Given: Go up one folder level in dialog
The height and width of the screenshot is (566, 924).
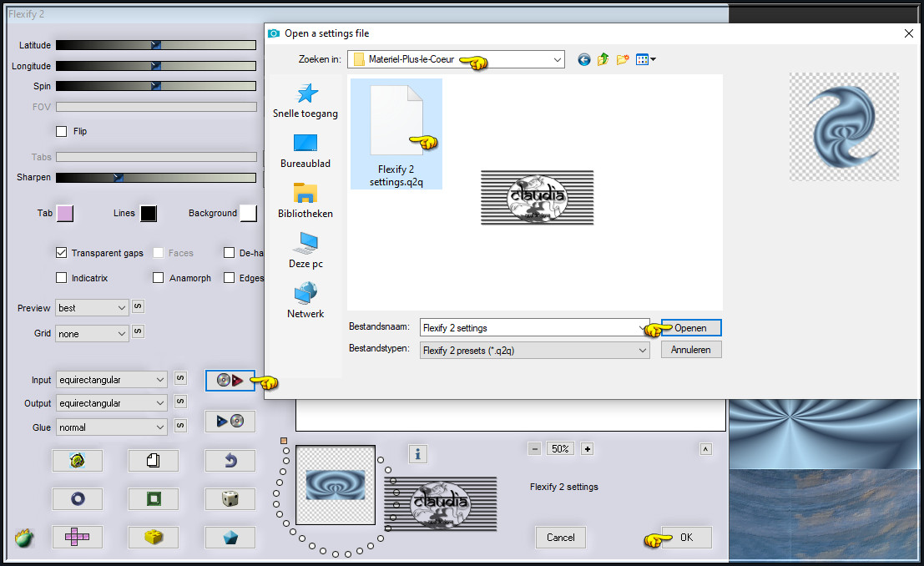Looking at the screenshot, I should [x=603, y=59].
